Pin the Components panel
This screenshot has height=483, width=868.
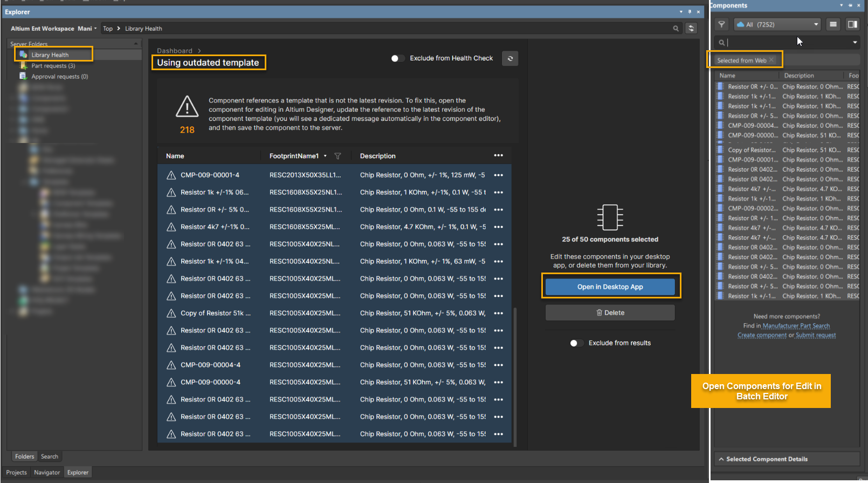click(x=850, y=5)
